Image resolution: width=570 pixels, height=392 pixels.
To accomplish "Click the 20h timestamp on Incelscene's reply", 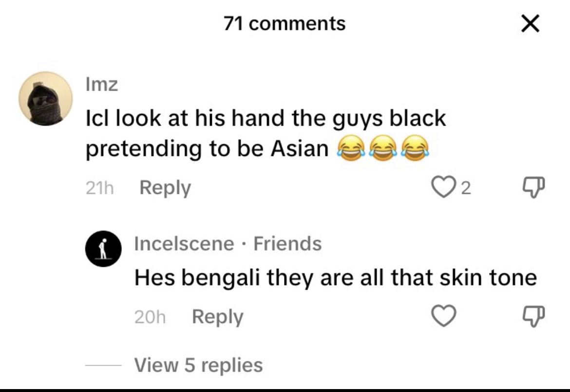I will (150, 317).
